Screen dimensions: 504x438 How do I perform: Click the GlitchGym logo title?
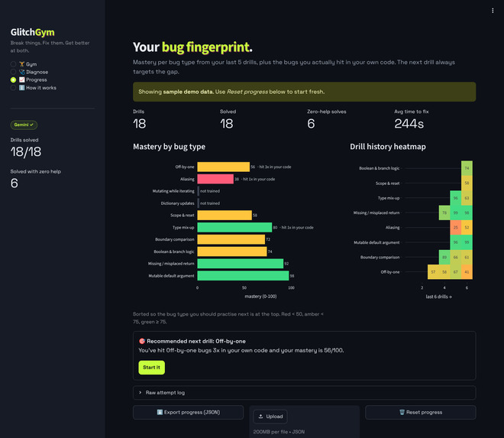click(x=33, y=32)
